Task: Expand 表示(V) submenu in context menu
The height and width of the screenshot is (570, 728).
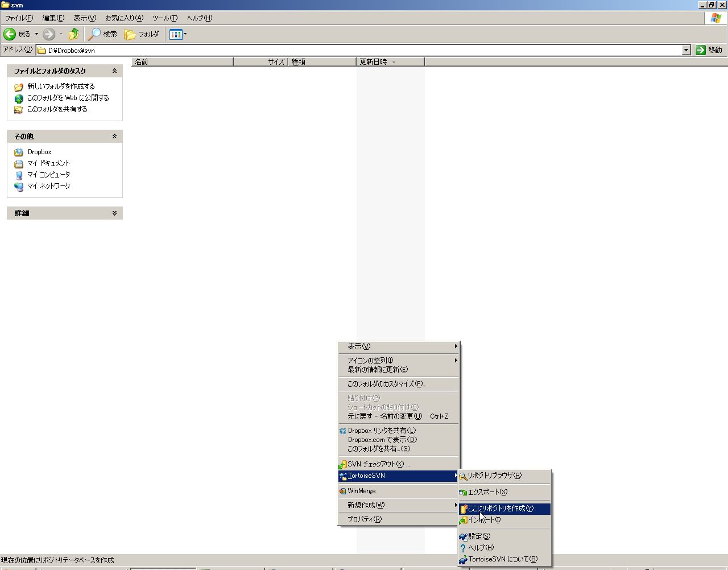Action: coord(399,346)
